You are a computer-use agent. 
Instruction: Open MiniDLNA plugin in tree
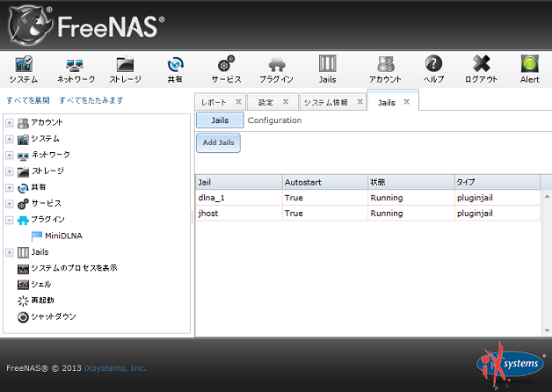pos(63,236)
